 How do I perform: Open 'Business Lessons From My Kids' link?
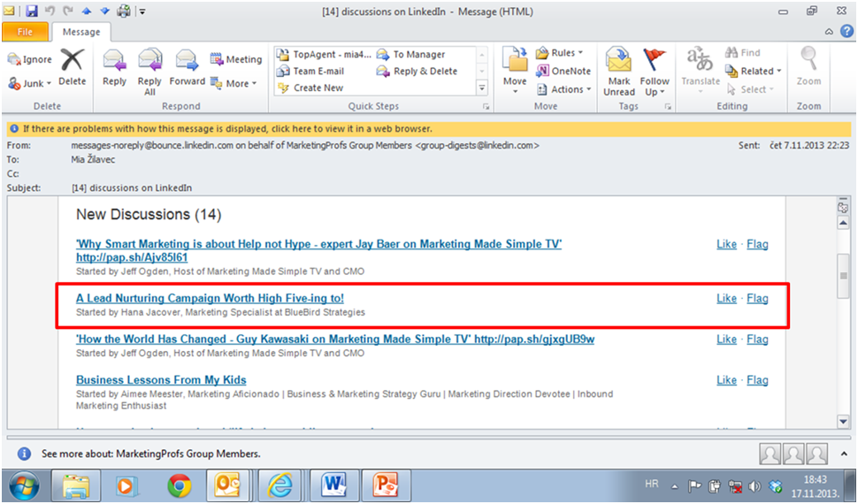161,380
